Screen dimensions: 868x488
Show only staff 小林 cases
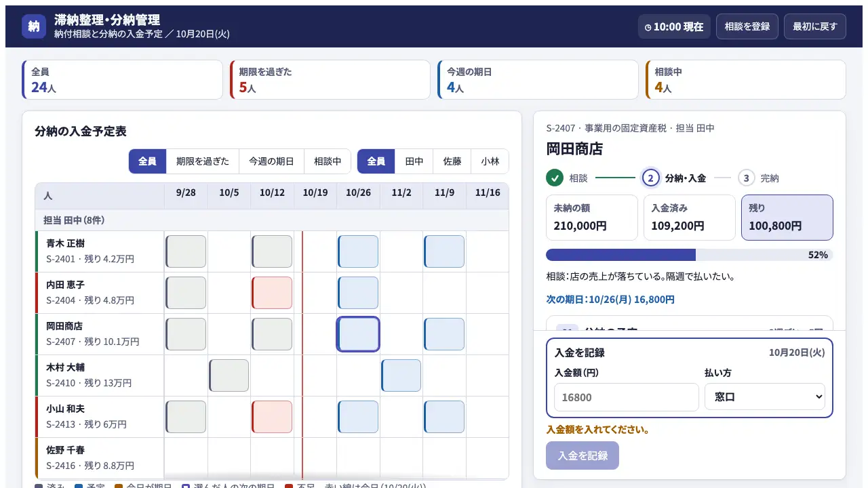point(490,161)
